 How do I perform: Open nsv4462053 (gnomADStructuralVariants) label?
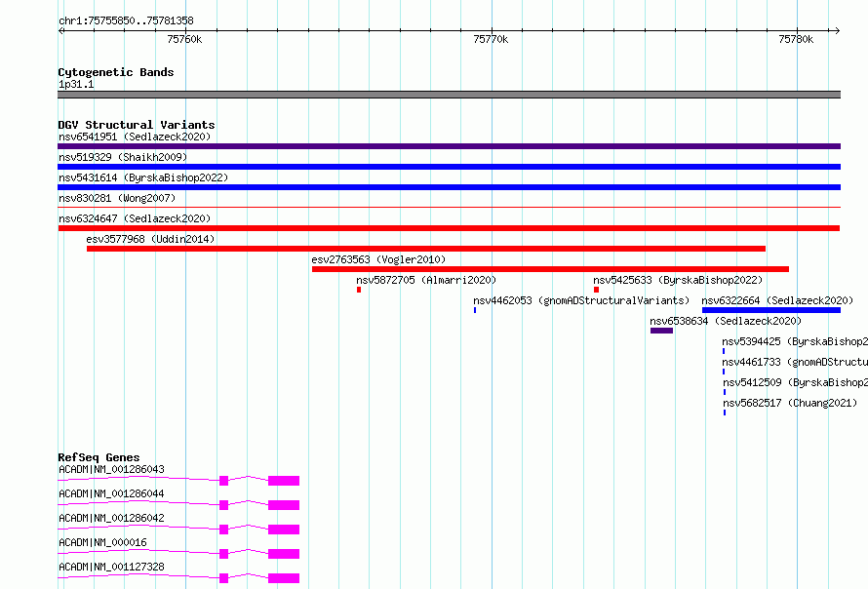[581, 300]
